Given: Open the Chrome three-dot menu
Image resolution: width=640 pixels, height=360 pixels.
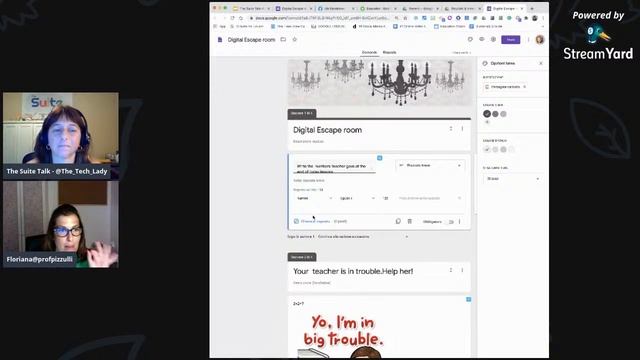Looking at the screenshot, I should [x=543, y=18].
